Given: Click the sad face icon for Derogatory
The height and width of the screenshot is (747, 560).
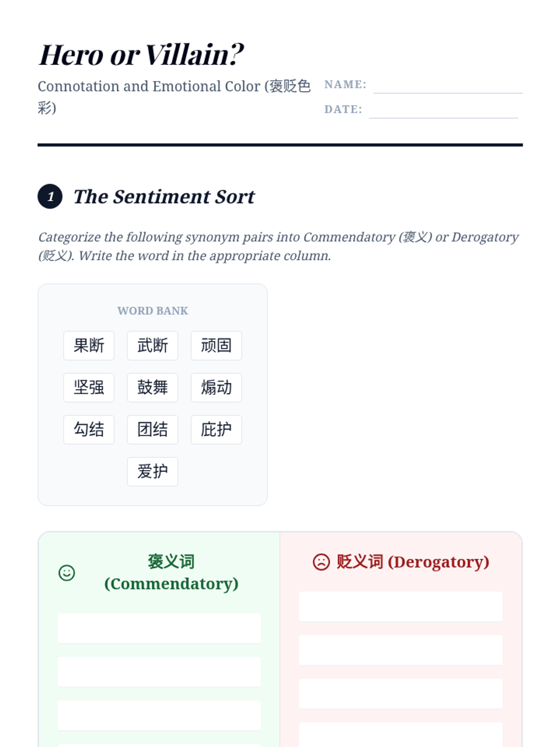Looking at the screenshot, I should [x=321, y=562].
